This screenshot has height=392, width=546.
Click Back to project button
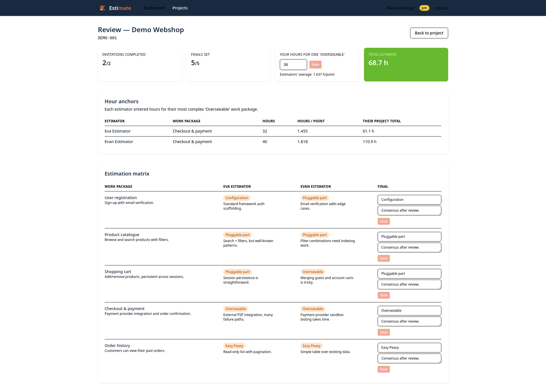[429, 33]
